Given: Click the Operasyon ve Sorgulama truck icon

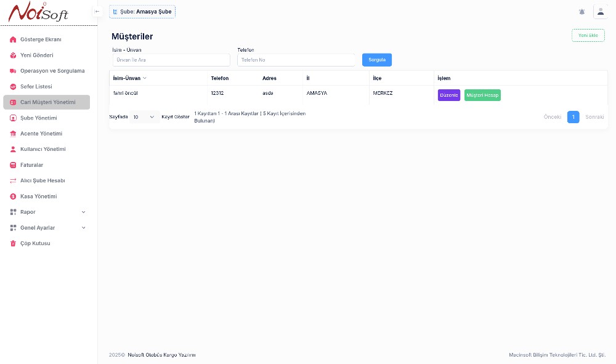Looking at the screenshot, I should click(13, 71).
